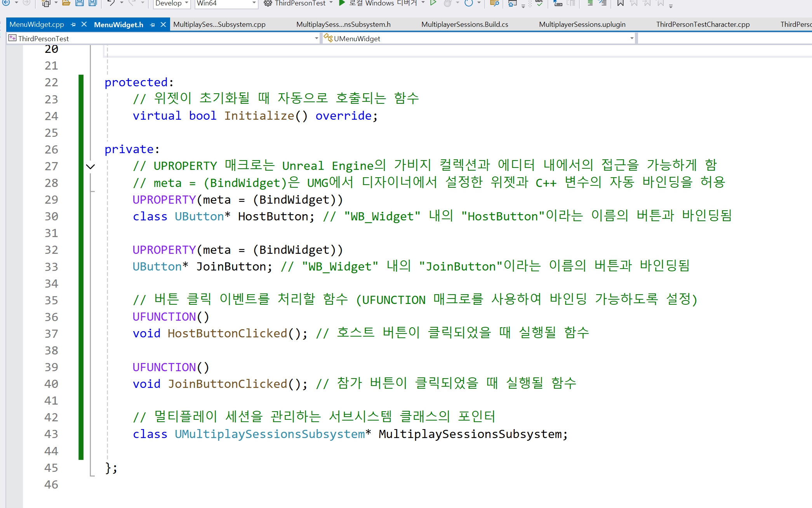Viewport: 812px width, 508px height.
Task: Click UPROPERTY macro on line 29
Action: pyautogui.click(x=164, y=200)
